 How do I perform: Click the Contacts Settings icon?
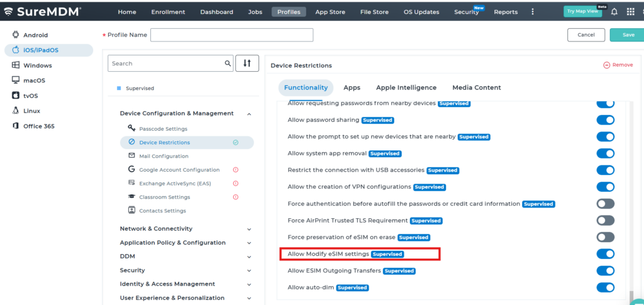tap(131, 210)
